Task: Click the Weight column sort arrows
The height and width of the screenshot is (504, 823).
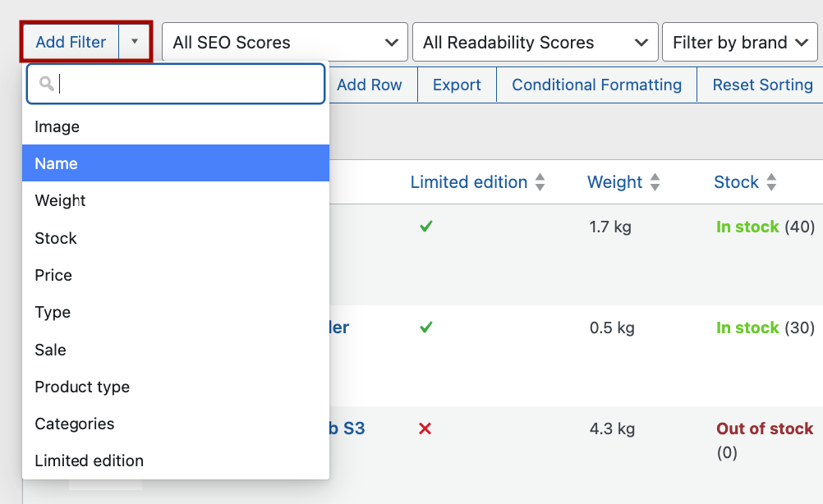Action: (655, 182)
